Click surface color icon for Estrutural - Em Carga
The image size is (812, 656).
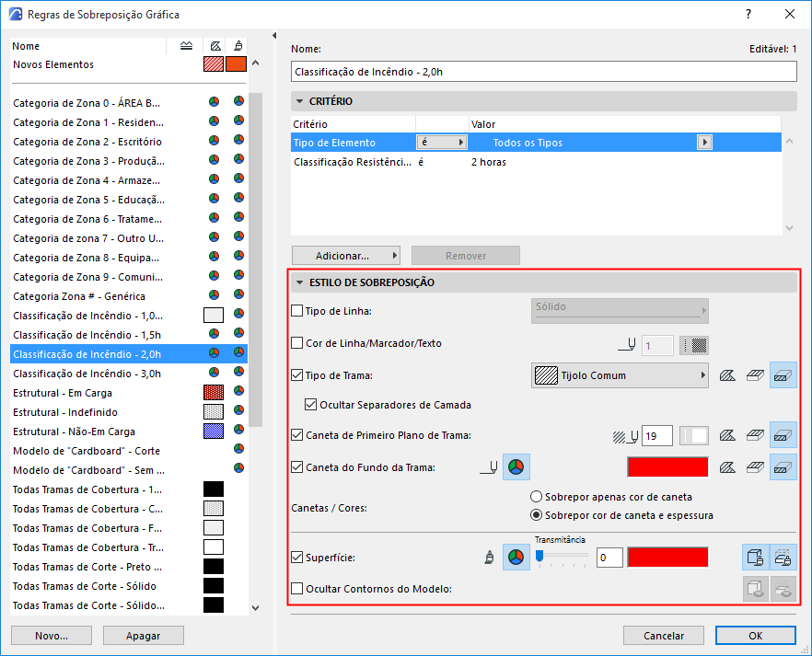click(238, 391)
